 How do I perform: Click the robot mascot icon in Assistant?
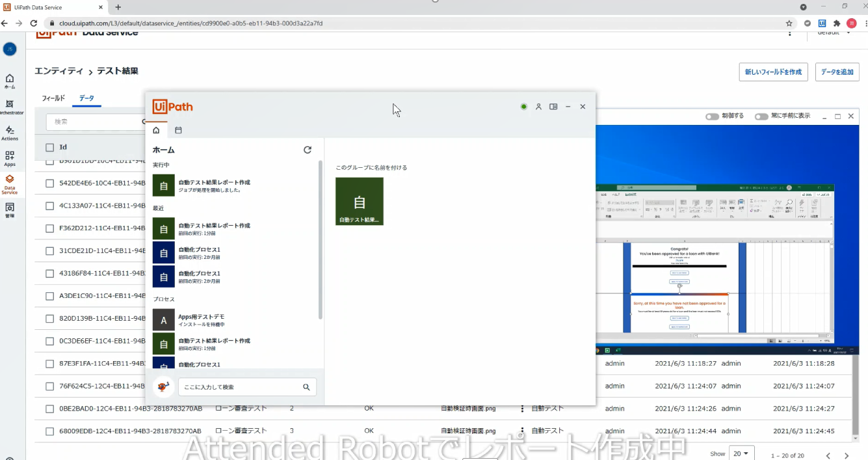(164, 386)
